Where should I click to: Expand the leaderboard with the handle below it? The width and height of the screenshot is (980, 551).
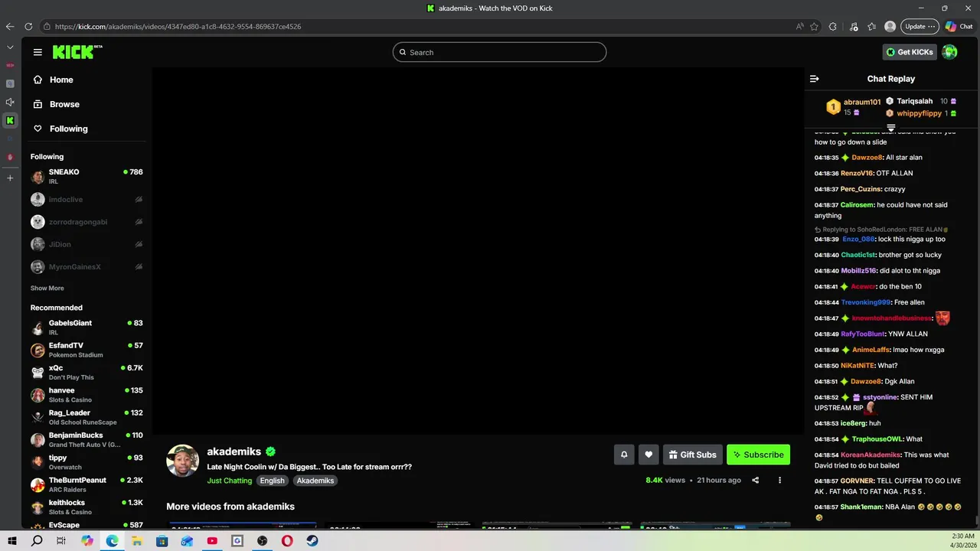[x=890, y=128]
